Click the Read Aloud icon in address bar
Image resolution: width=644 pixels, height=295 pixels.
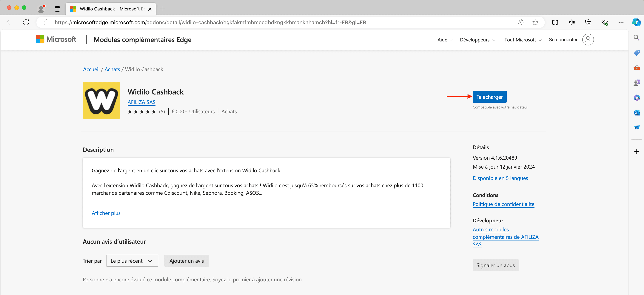pos(520,22)
